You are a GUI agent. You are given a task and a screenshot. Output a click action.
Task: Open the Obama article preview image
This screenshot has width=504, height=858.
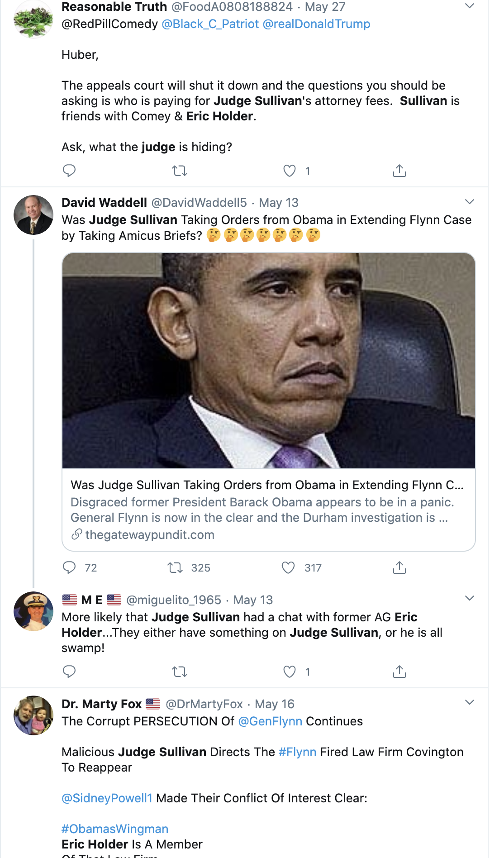tap(269, 361)
